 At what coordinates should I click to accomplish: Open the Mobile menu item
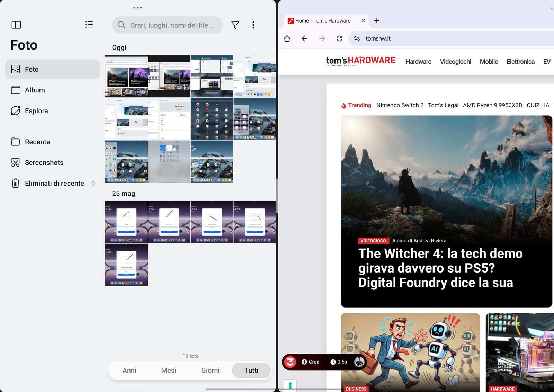tap(489, 62)
